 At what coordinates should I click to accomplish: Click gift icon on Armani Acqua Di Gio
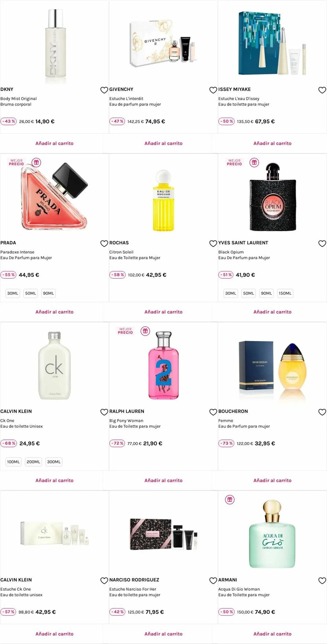pos(230,499)
